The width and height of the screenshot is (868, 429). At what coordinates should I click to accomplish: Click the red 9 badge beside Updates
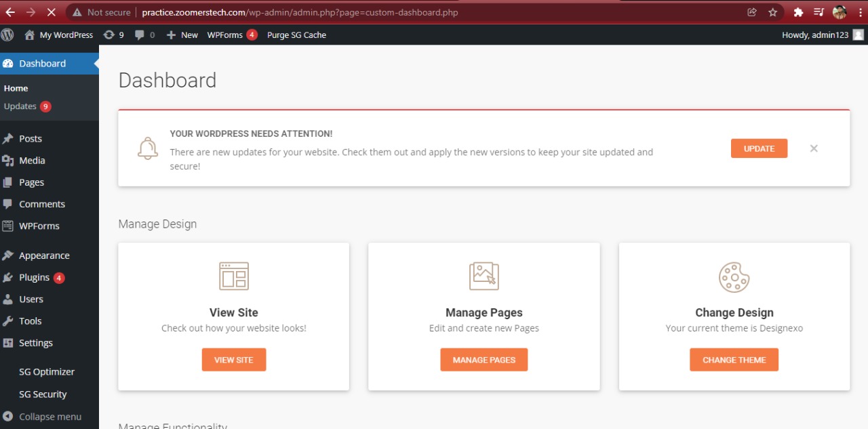45,106
